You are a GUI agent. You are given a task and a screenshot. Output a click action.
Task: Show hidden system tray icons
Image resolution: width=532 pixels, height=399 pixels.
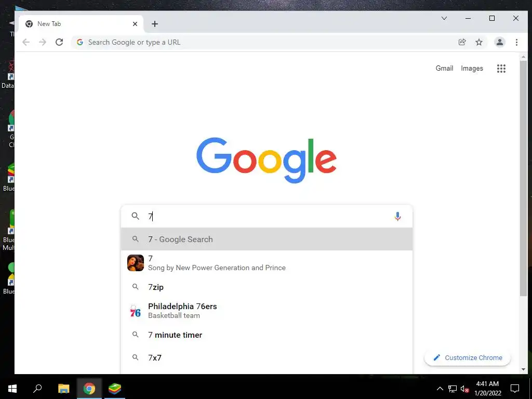click(x=440, y=389)
